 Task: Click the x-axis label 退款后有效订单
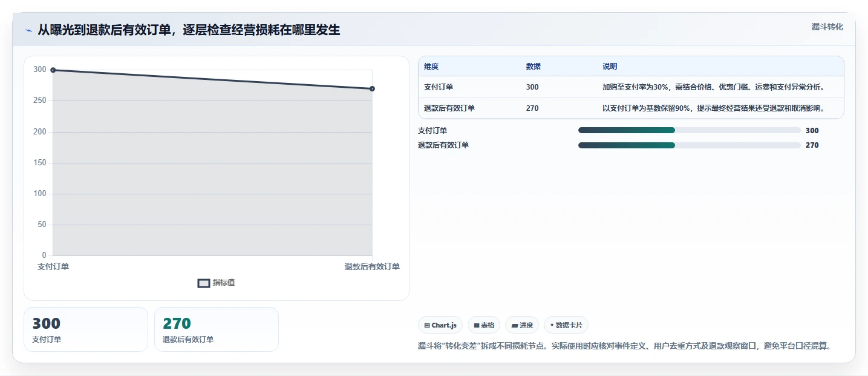pyautogui.click(x=372, y=267)
